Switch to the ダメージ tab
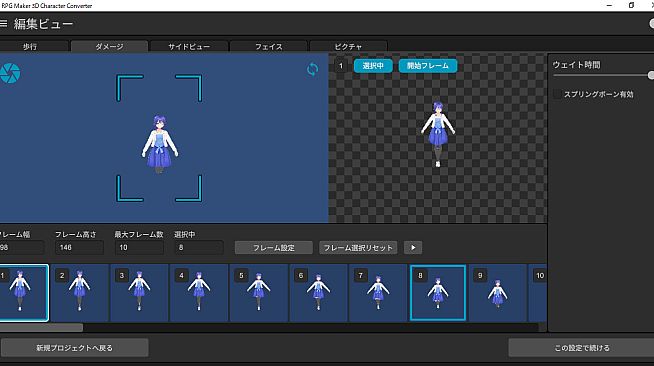 pos(109,46)
